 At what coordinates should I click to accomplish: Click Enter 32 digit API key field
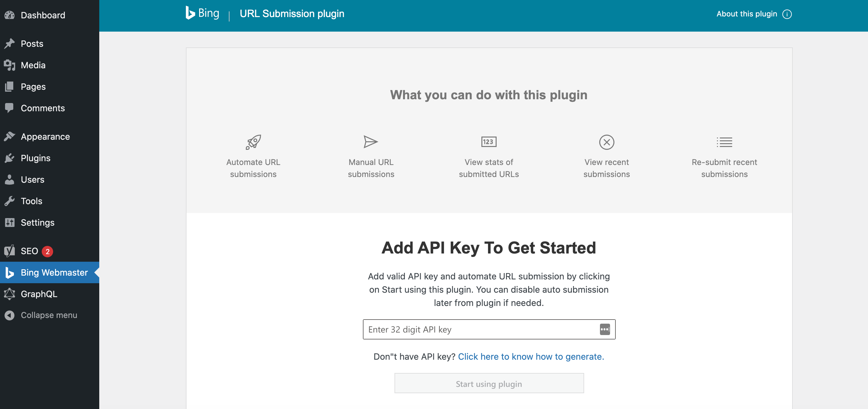coord(489,329)
